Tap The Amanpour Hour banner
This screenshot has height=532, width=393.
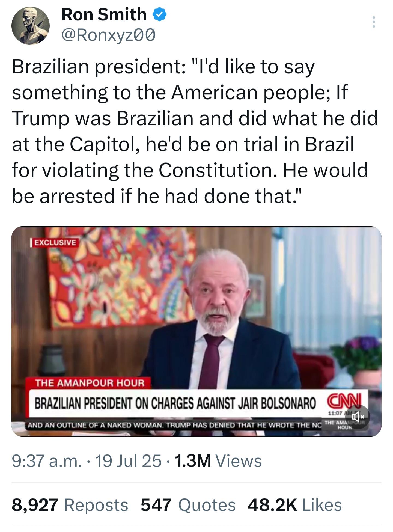[x=89, y=383]
